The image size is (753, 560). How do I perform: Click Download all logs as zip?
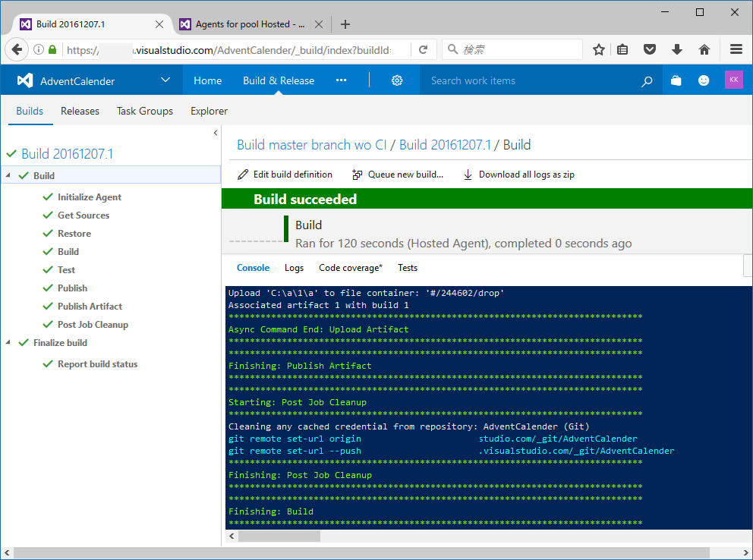(526, 175)
